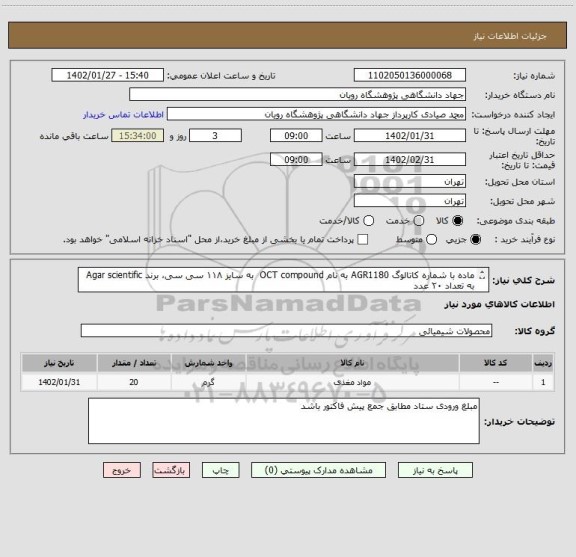Click the گروه کالا field محصولات شیمیایی
This screenshot has height=557, width=576.
click(287, 331)
